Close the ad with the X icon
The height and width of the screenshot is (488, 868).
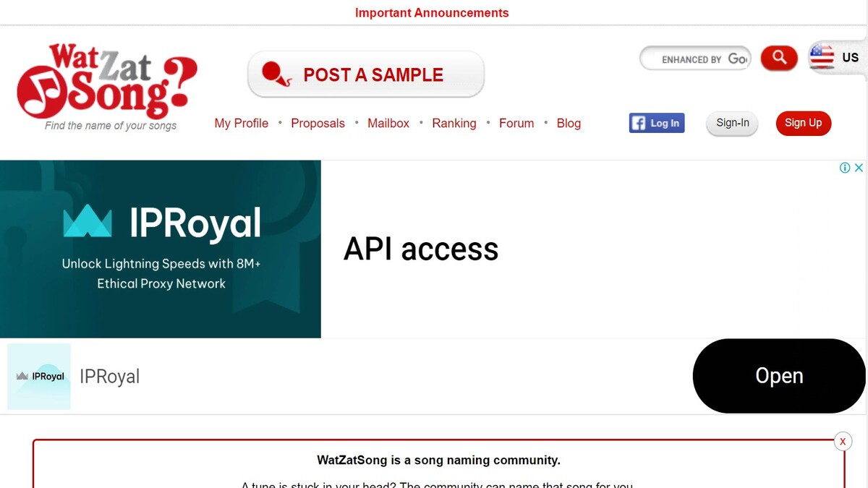[859, 168]
